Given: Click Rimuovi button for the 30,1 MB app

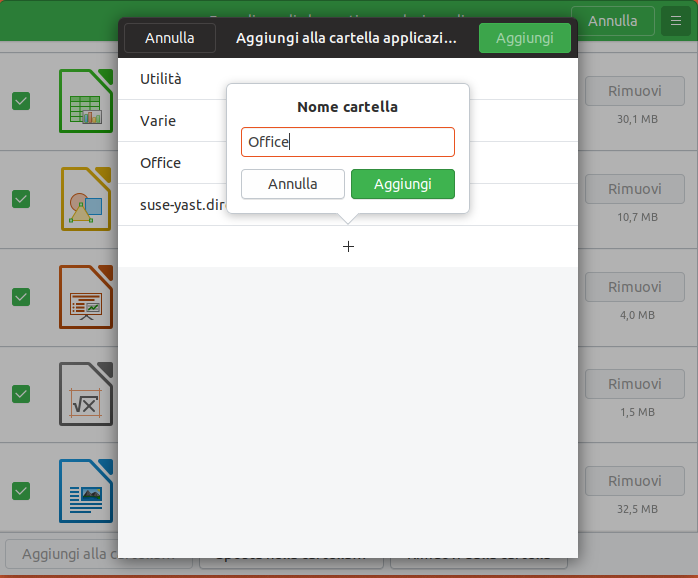Looking at the screenshot, I should pos(635,91).
